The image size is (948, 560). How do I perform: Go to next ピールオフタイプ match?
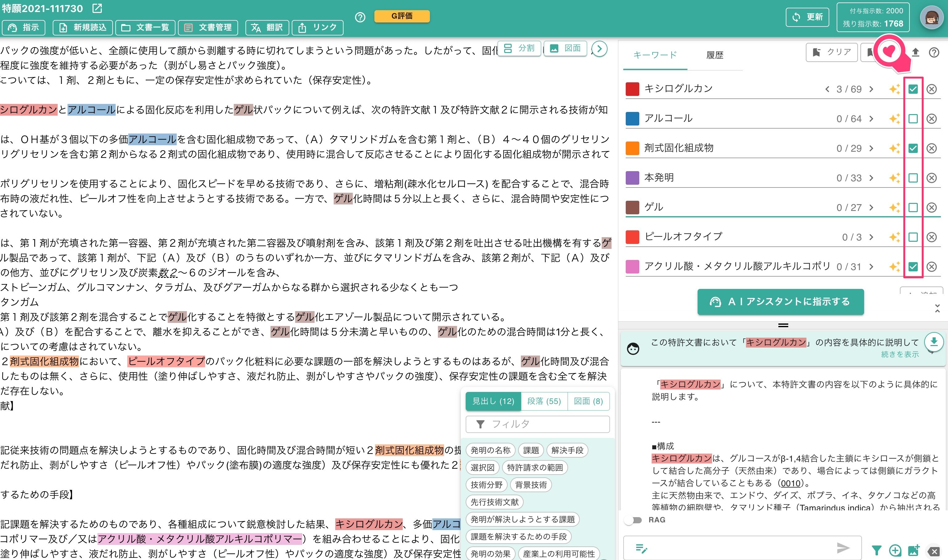pyautogui.click(x=871, y=237)
